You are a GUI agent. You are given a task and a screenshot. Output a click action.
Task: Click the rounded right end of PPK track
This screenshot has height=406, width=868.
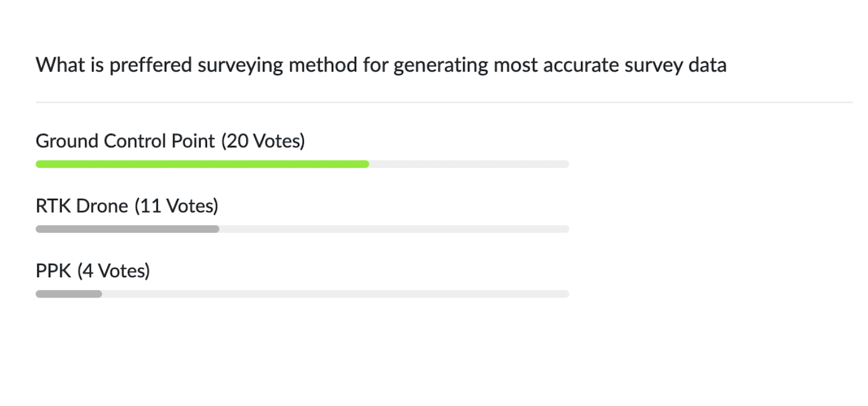[566, 293]
